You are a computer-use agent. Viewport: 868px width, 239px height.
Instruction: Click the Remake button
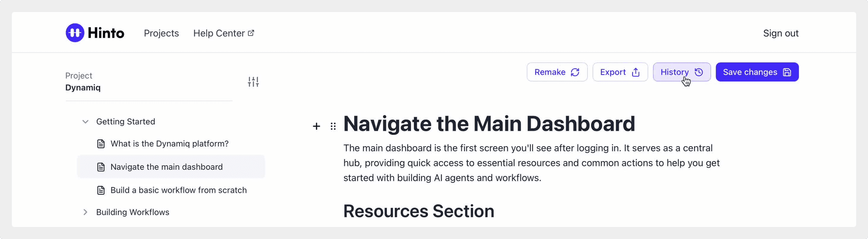point(557,72)
